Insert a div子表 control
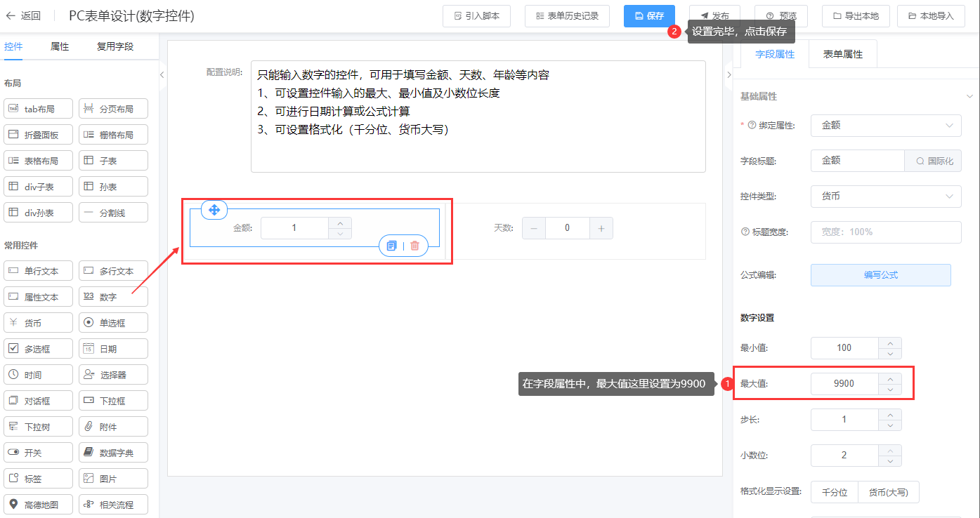 [x=39, y=187]
